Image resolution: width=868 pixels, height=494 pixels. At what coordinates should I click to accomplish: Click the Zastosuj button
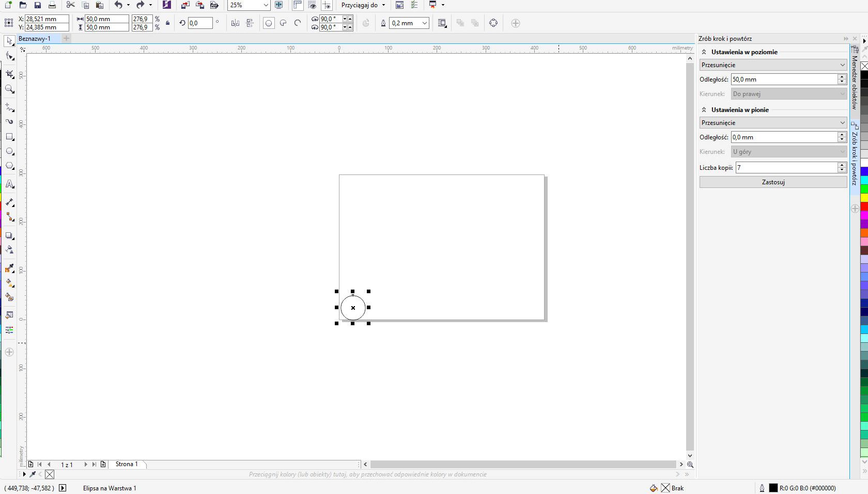pos(773,182)
